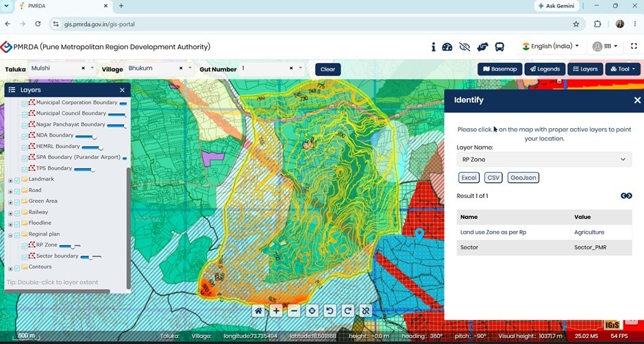The image size is (644, 344).
Task: Click the Layers toolbar button
Action: pos(585,69)
